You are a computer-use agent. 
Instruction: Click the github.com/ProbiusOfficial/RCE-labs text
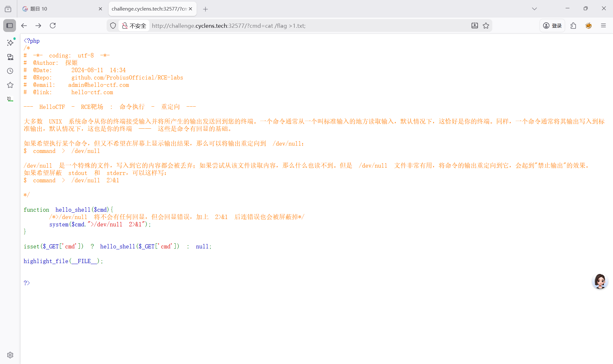(x=127, y=78)
